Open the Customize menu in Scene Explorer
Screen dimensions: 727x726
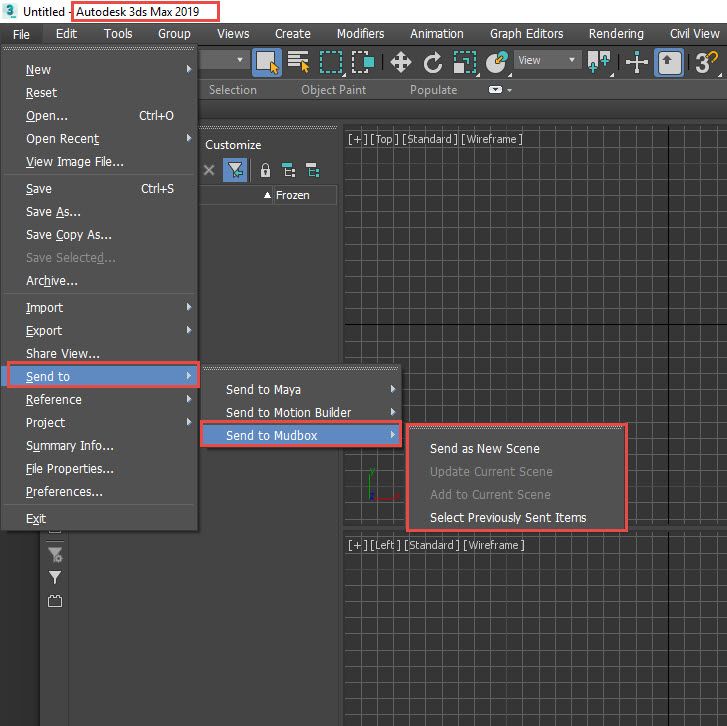coord(233,145)
